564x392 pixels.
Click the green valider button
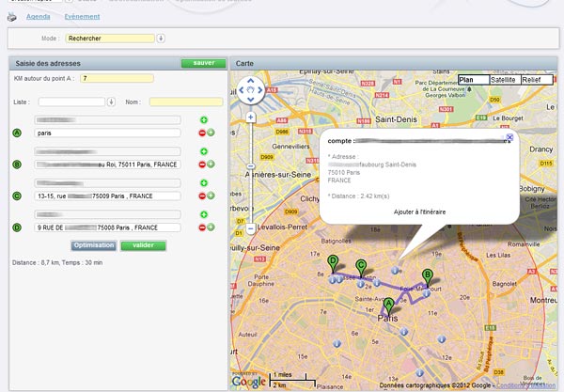tap(143, 245)
